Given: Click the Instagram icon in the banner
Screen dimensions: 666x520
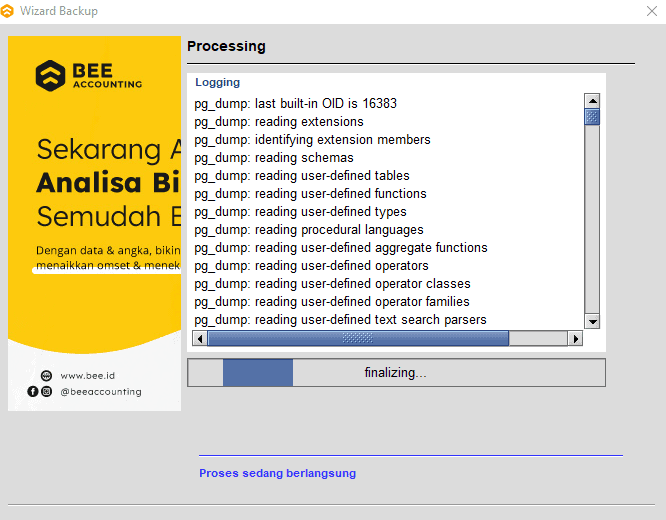Looking at the screenshot, I should (46, 392).
